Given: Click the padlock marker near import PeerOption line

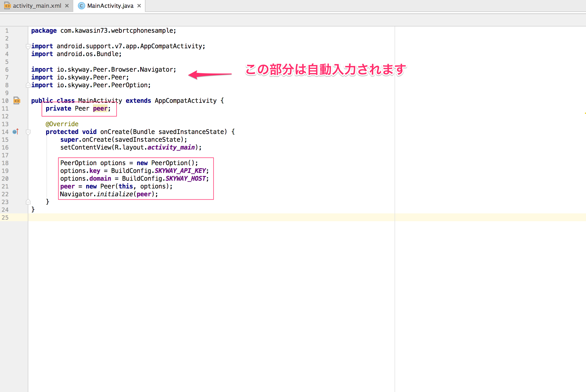Looking at the screenshot, I should click(28, 85).
